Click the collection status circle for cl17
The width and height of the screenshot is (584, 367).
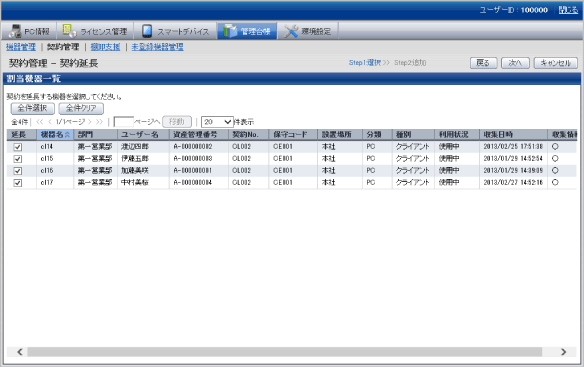(x=555, y=182)
